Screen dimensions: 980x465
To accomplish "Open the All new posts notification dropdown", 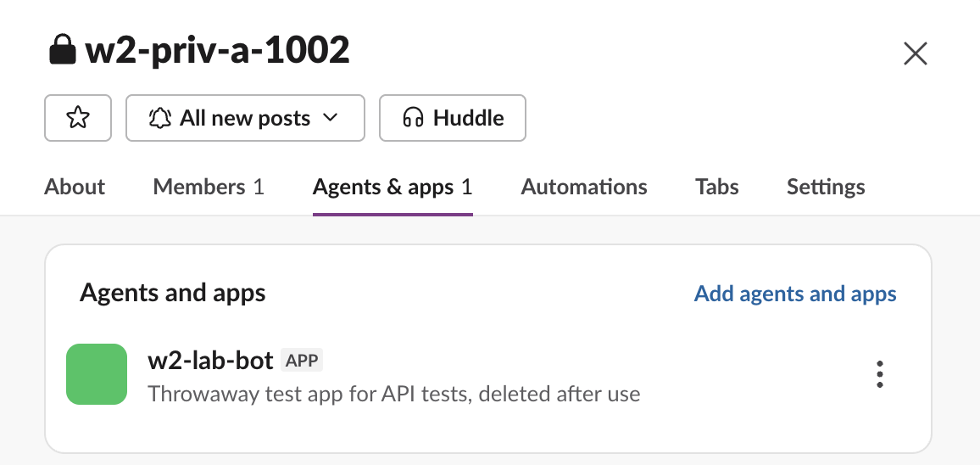I will (x=245, y=118).
